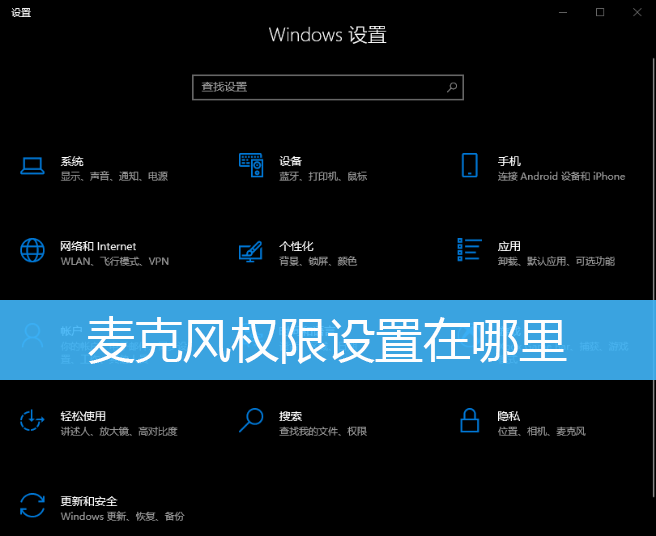Open the Privacy padlock icon

click(x=469, y=420)
